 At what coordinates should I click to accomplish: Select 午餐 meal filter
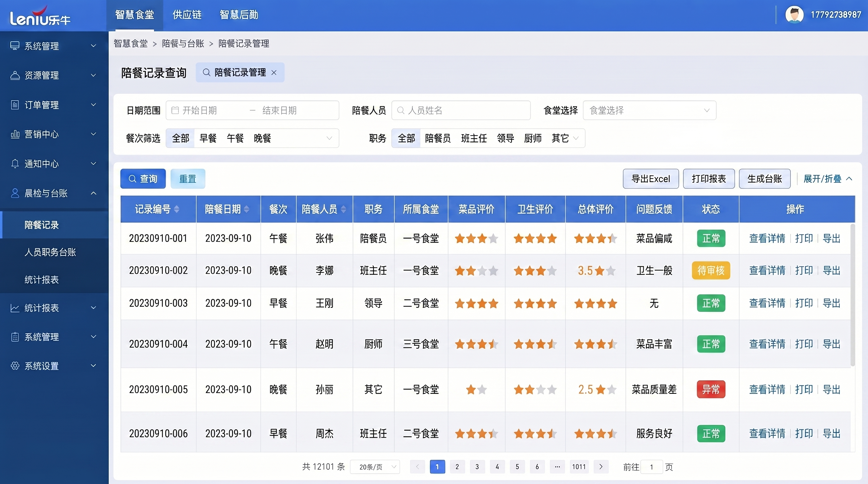pos(235,138)
